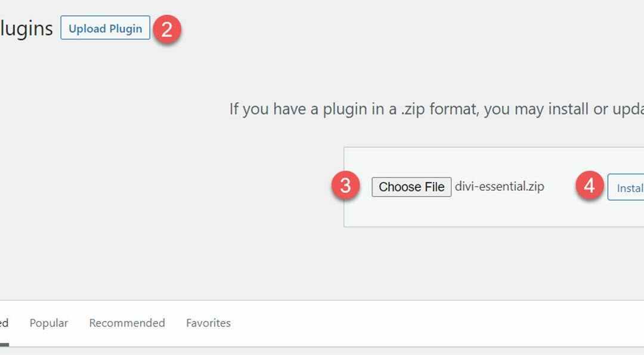The width and height of the screenshot is (644, 355).
Task: Go to the Favorites tab
Action: pos(208,323)
